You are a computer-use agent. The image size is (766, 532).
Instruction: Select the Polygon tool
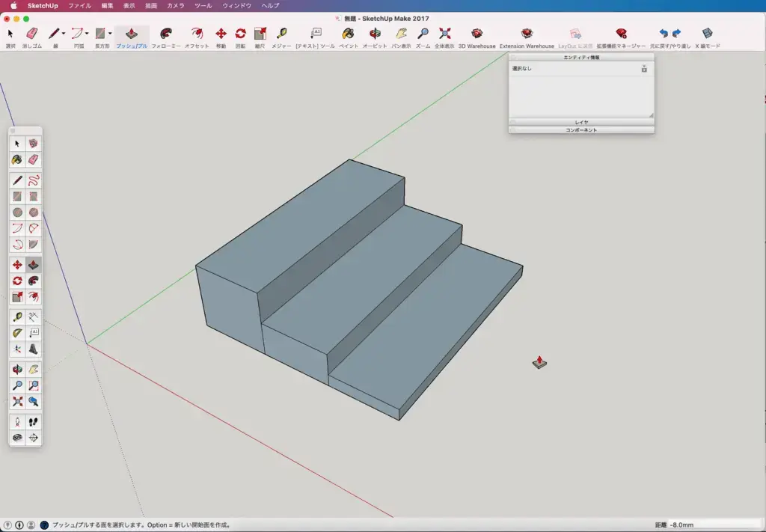[x=33, y=213]
